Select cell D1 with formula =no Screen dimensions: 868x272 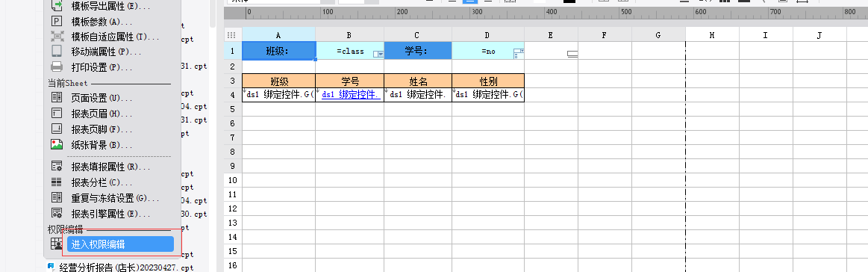(x=488, y=51)
